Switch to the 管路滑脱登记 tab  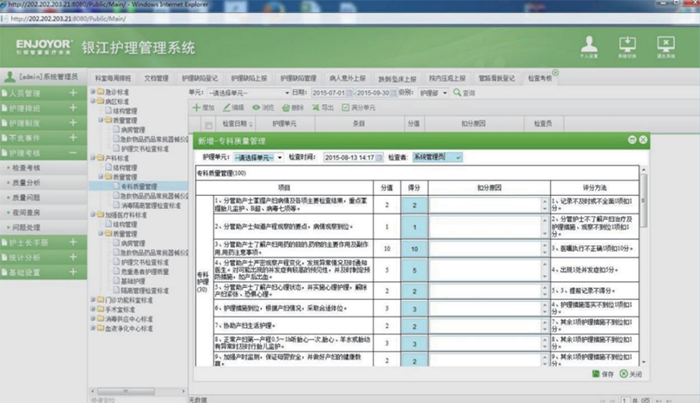[496, 78]
